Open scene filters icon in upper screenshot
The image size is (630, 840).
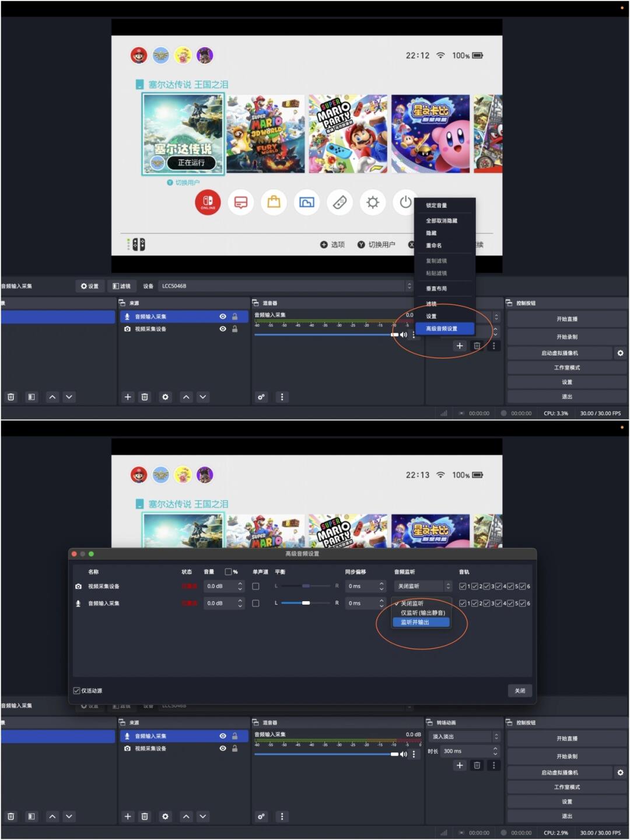click(x=32, y=397)
